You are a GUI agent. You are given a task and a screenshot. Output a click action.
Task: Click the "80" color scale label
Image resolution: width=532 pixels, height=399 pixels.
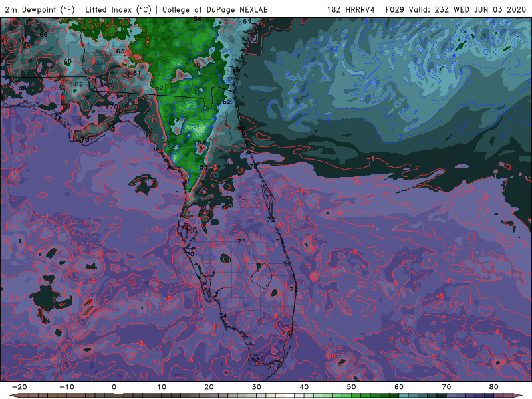click(494, 387)
